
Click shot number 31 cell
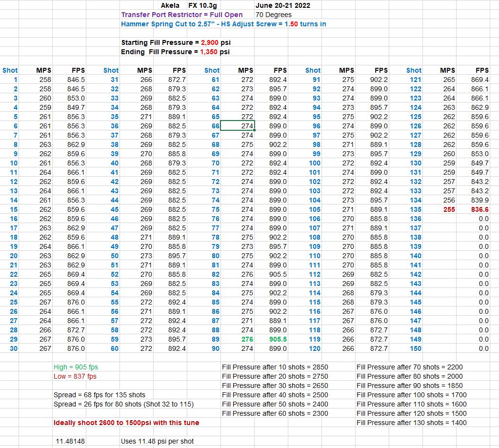click(115, 80)
